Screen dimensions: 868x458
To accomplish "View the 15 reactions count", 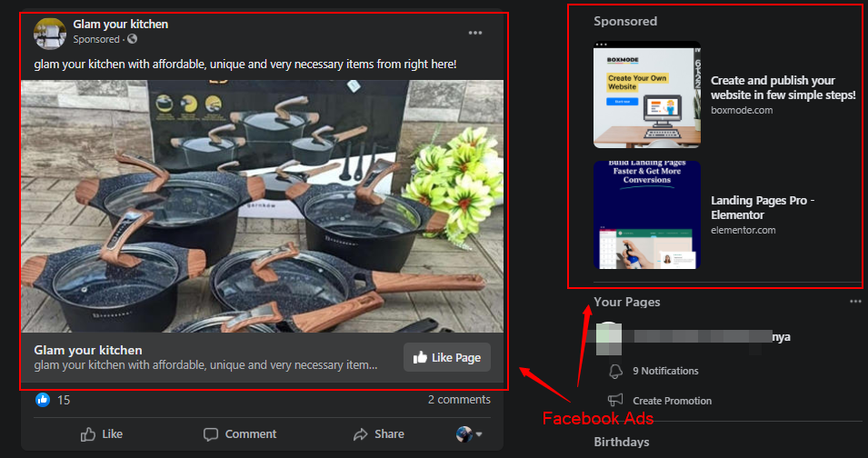I will 64,400.
